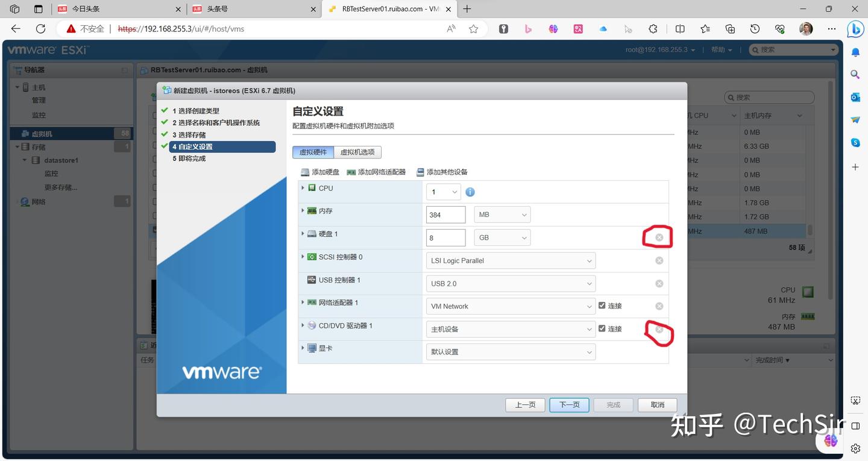Click the 取消 cancel button

point(657,405)
